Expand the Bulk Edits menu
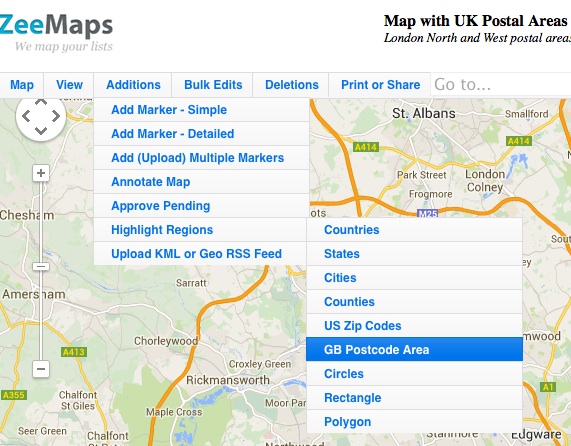Viewport: 571px width, 446px height. (x=213, y=85)
